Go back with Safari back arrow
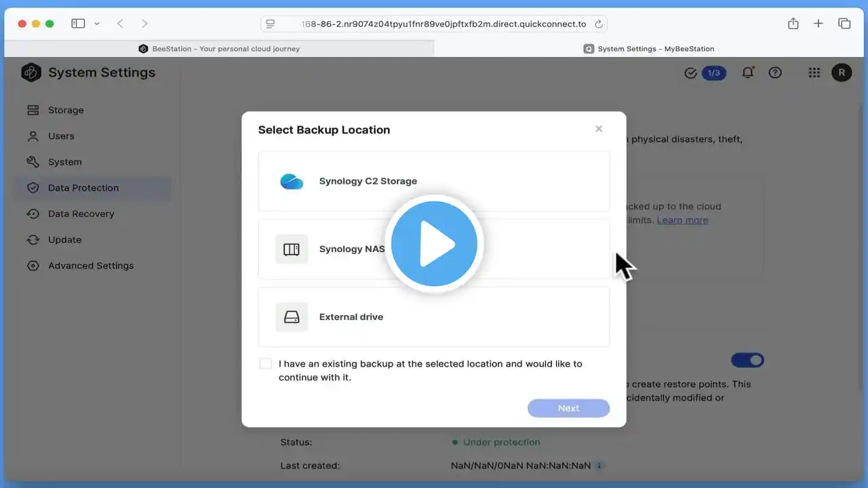Image resolution: width=868 pixels, height=488 pixels. pos(120,24)
